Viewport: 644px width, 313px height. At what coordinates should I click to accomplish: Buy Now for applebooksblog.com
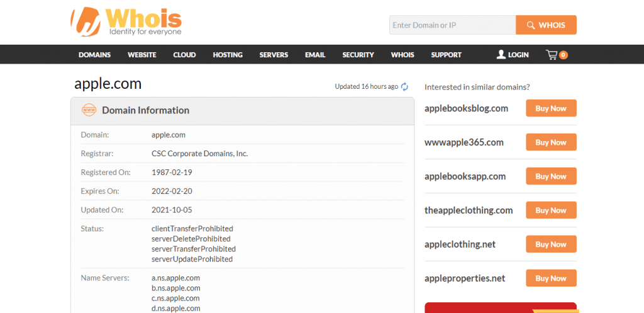click(551, 108)
